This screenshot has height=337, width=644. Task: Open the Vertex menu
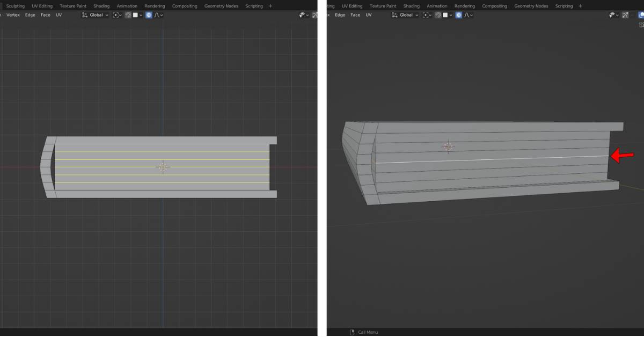(x=13, y=15)
